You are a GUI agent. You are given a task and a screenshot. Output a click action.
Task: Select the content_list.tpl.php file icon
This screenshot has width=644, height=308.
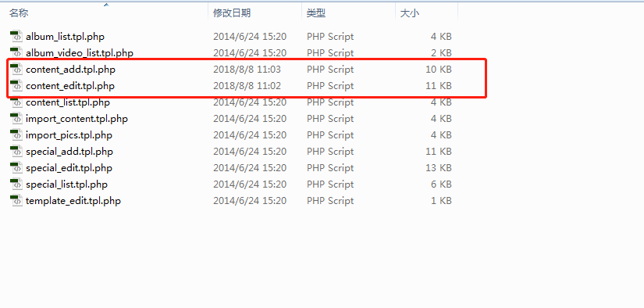[16, 102]
